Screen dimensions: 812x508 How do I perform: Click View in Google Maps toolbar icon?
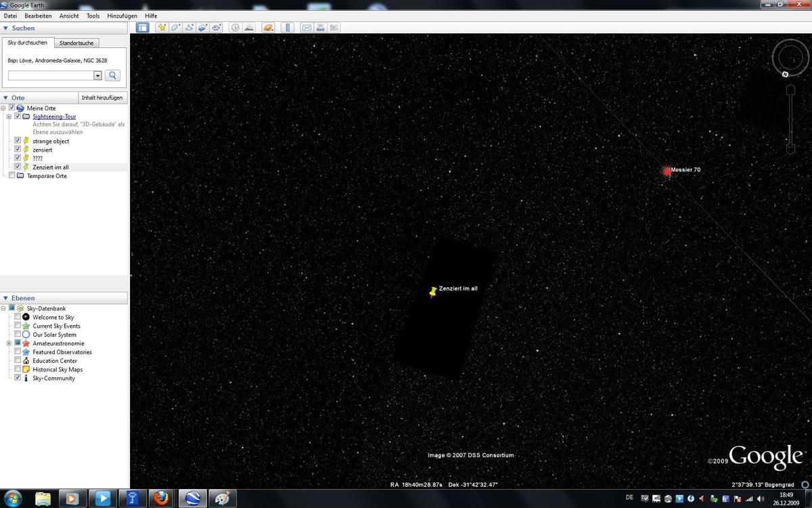coord(334,28)
